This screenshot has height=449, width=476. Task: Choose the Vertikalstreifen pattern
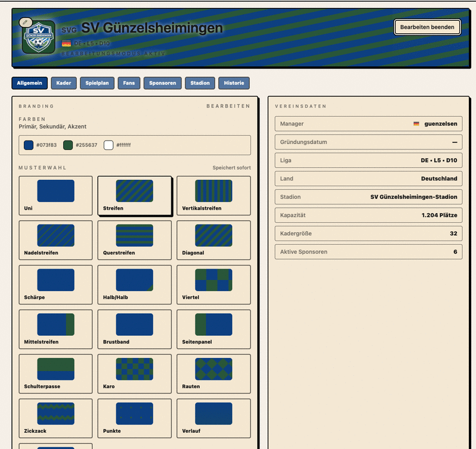214,195
